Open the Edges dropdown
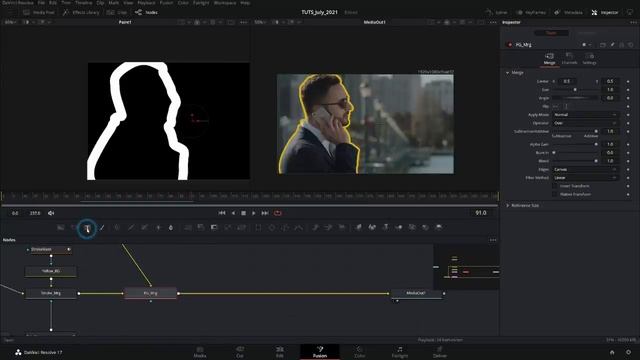Image resolution: width=640 pixels, height=360 pixels. (x=585, y=169)
